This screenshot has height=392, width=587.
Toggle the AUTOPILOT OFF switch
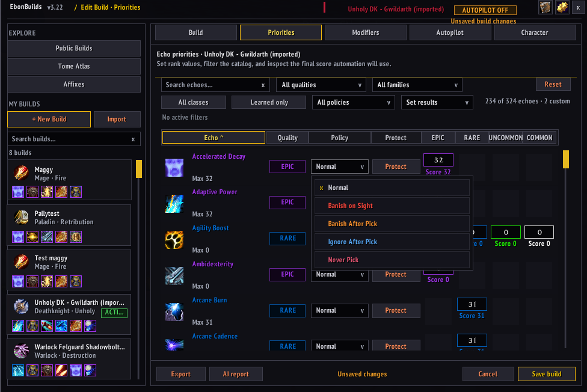pos(485,10)
